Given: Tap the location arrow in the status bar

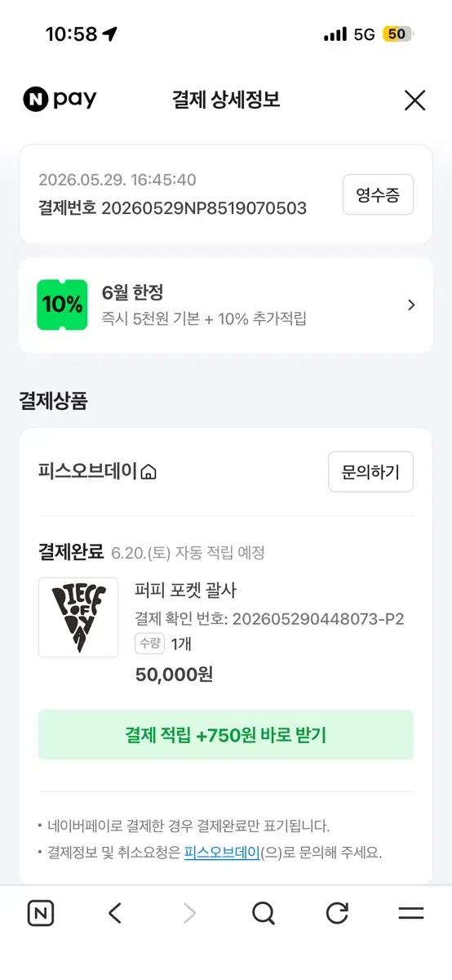Looking at the screenshot, I should (109, 34).
